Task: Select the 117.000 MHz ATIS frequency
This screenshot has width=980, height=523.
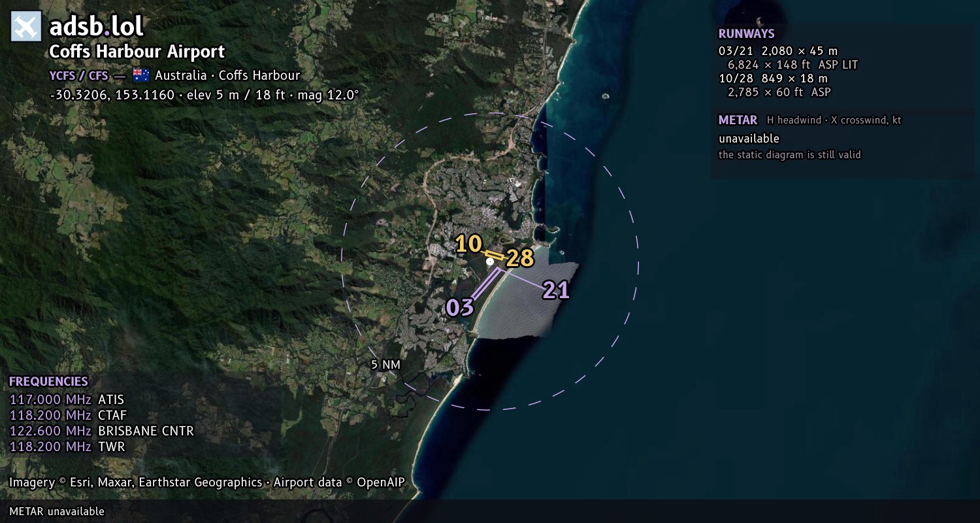Action: pyautogui.click(x=67, y=399)
